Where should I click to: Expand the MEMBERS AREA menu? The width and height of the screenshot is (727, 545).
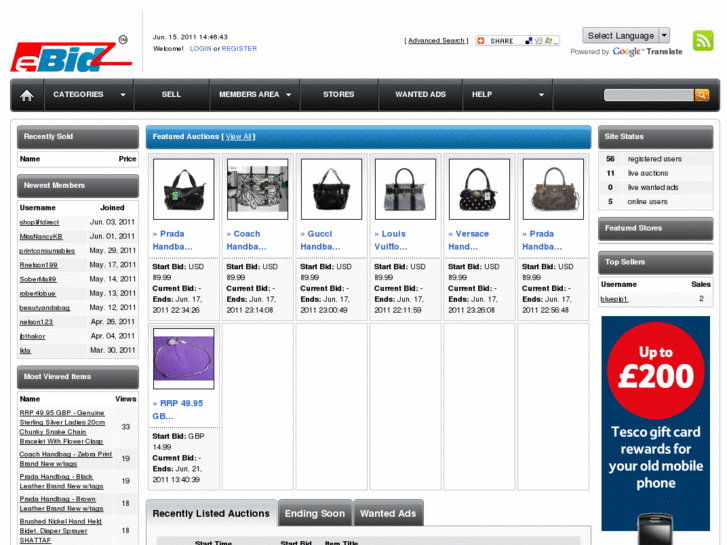[x=255, y=95]
